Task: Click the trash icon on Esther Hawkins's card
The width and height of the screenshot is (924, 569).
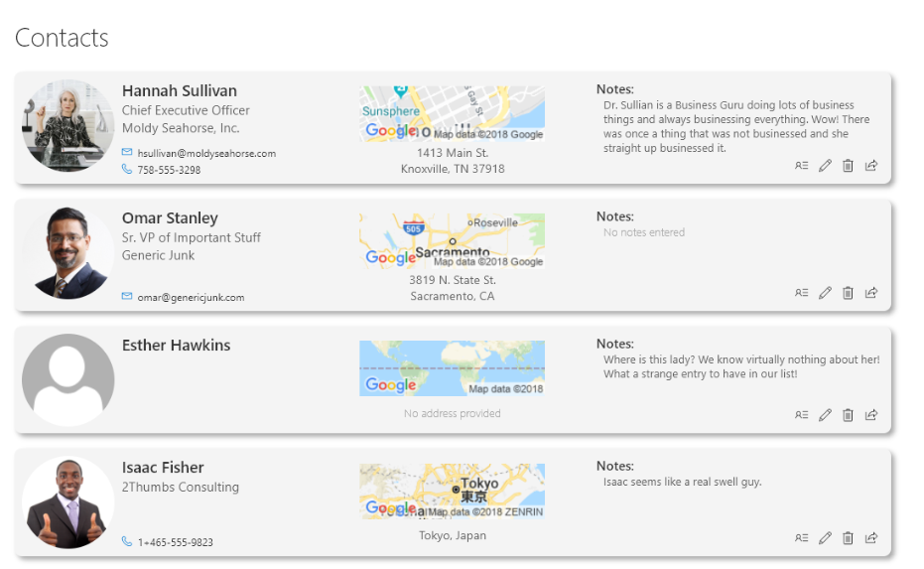Action: coord(848,415)
